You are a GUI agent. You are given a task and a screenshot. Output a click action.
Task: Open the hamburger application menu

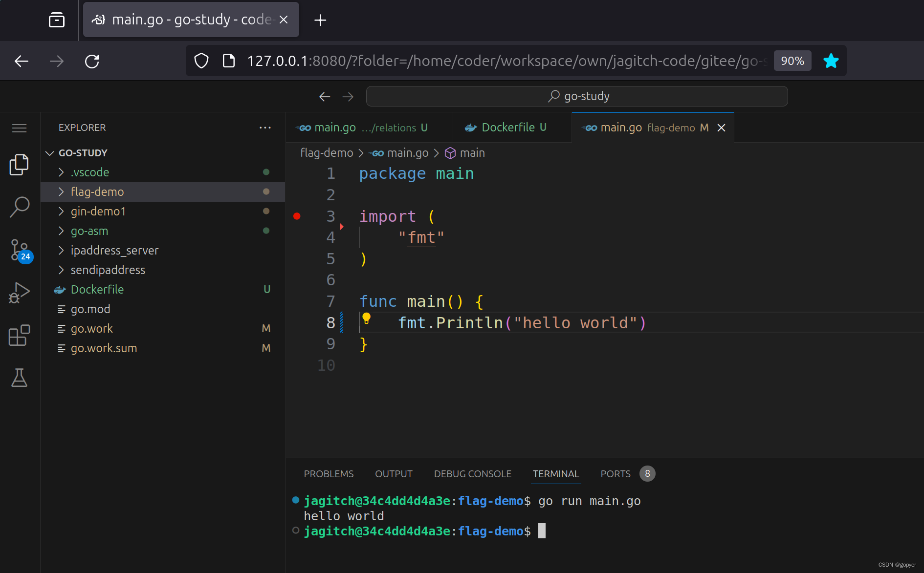tap(20, 128)
